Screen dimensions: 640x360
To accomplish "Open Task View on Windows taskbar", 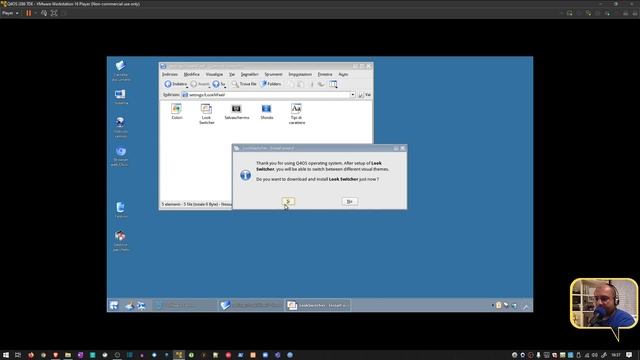I will click(x=18, y=355).
